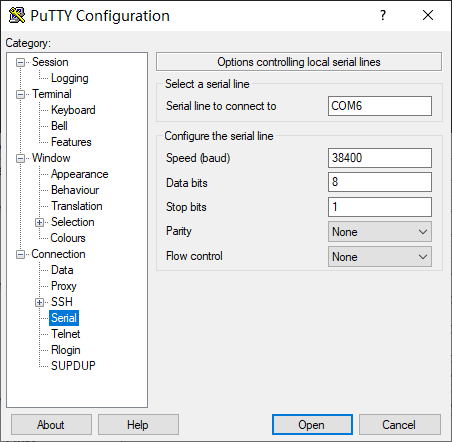Collapse the Window category node

point(20,158)
